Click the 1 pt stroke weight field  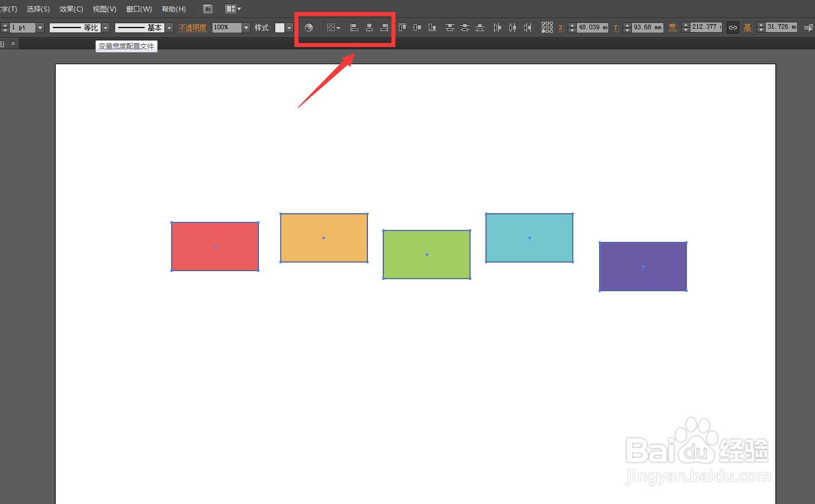point(22,28)
